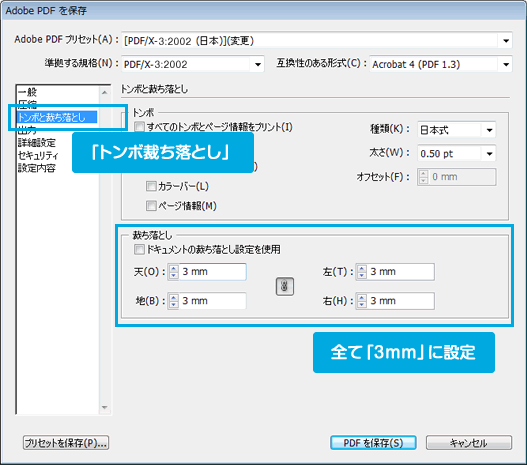Click the category list scroll-up arrow
Viewport: 527px width, 465px height.
point(105,92)
